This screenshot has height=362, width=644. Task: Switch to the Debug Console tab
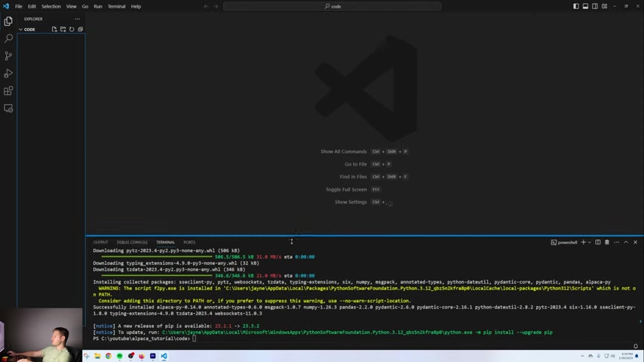132,242
